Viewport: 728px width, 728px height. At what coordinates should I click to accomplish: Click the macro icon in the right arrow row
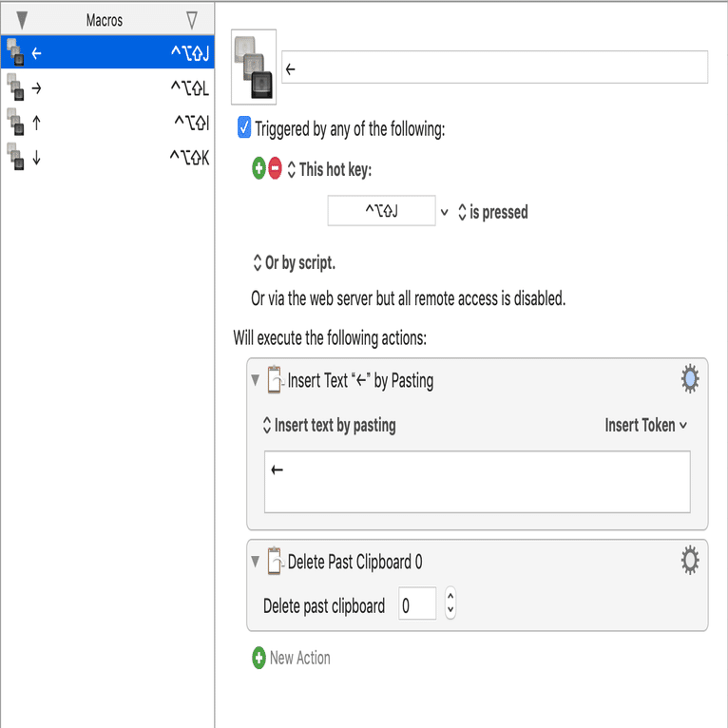(x=15, y=87)
